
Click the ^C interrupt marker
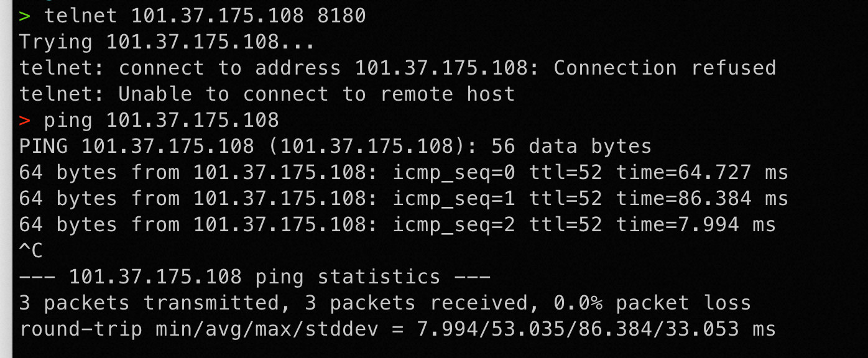(31, 251)
